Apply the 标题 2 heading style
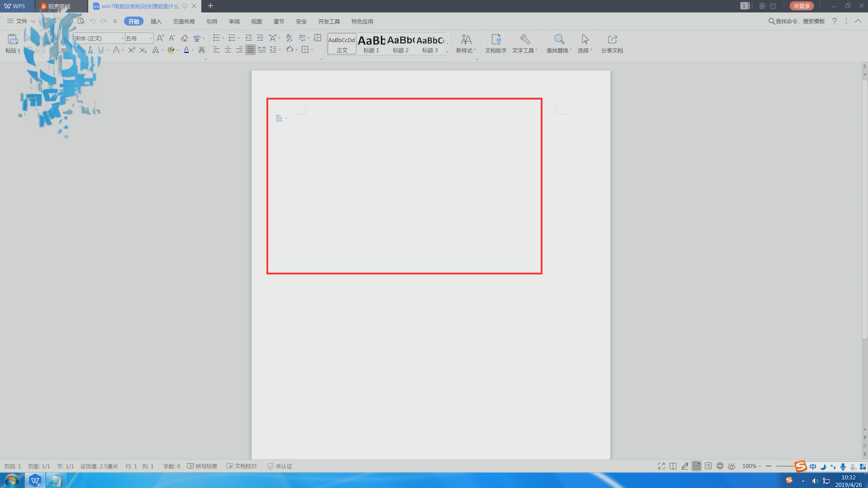Screen dimensions: 868x488 tap(400, 43)
